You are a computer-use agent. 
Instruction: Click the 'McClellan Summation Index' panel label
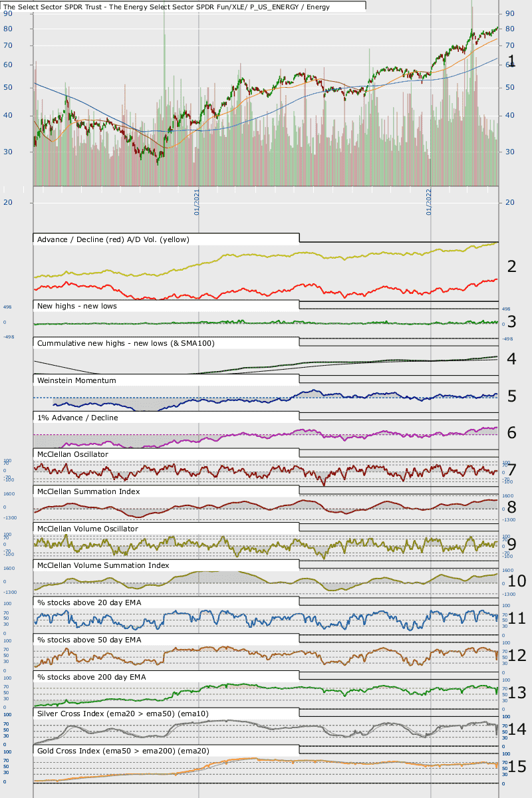pos(88,491)
